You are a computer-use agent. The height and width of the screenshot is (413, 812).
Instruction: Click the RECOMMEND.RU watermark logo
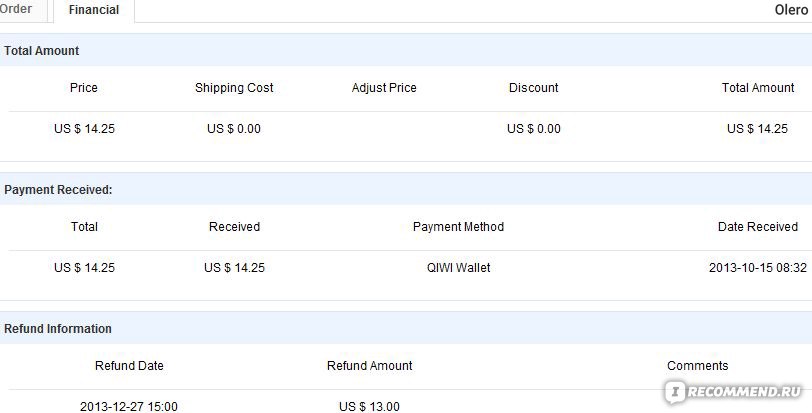coord(734,392)
